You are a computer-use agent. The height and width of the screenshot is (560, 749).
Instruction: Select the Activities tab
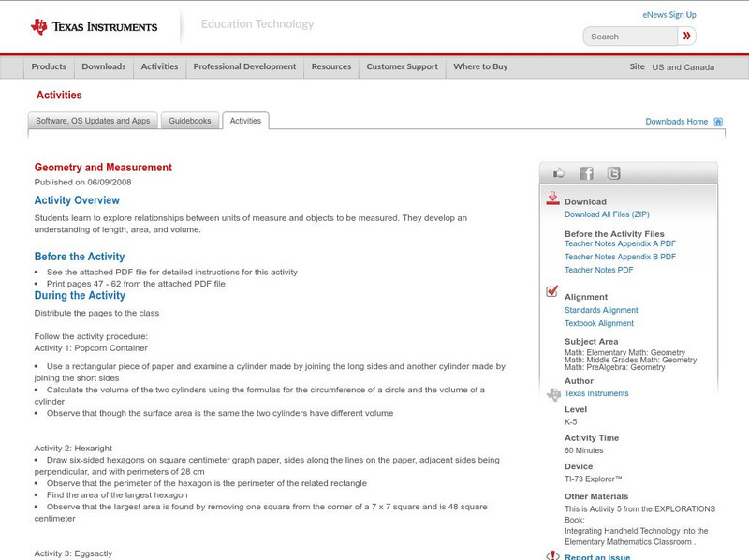245,121
